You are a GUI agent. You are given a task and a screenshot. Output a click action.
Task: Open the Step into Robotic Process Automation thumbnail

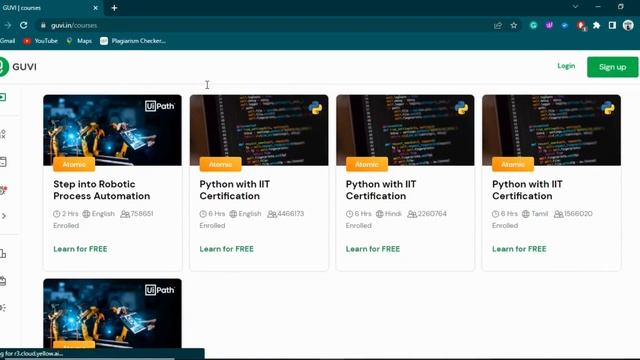tap(112, 130)
